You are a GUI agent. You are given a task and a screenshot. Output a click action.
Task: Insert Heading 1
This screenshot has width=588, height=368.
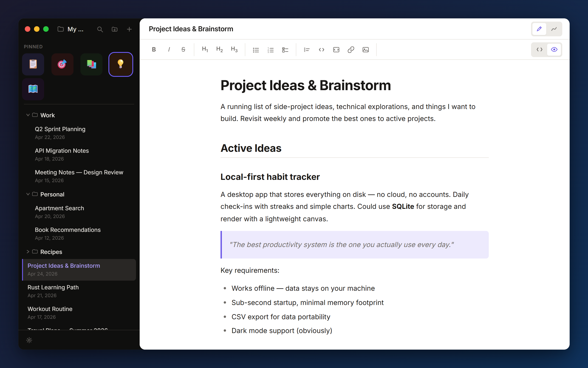[205, 50]
